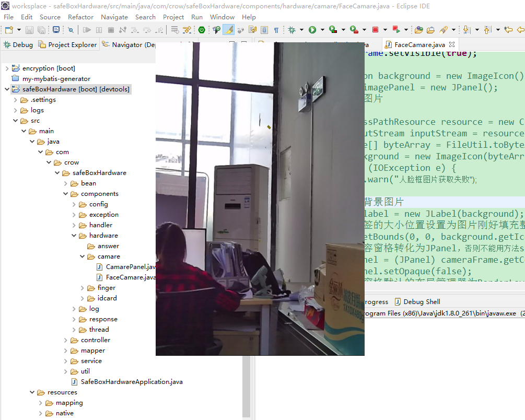Select the answer folder
The height and width of the screenshot is (420, 525).
pos(103,246)
